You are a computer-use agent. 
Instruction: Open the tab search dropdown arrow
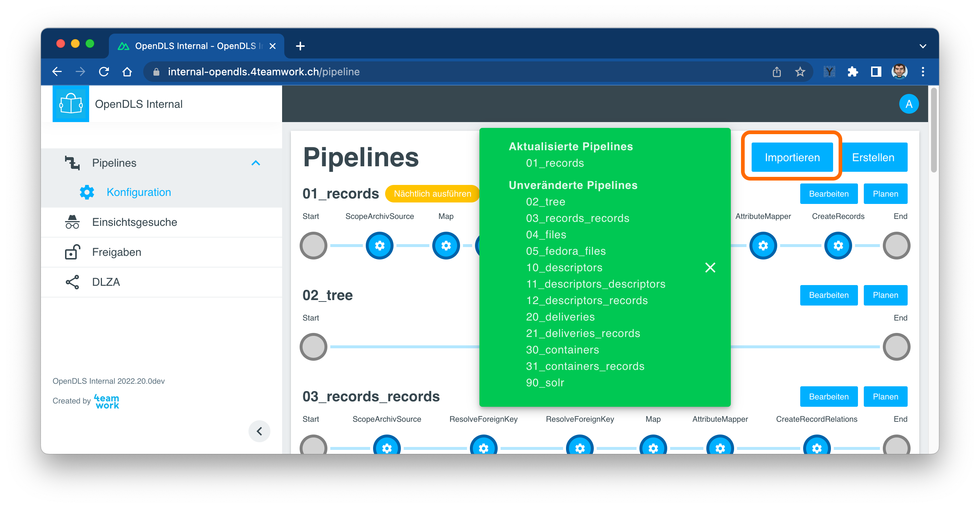923,46
